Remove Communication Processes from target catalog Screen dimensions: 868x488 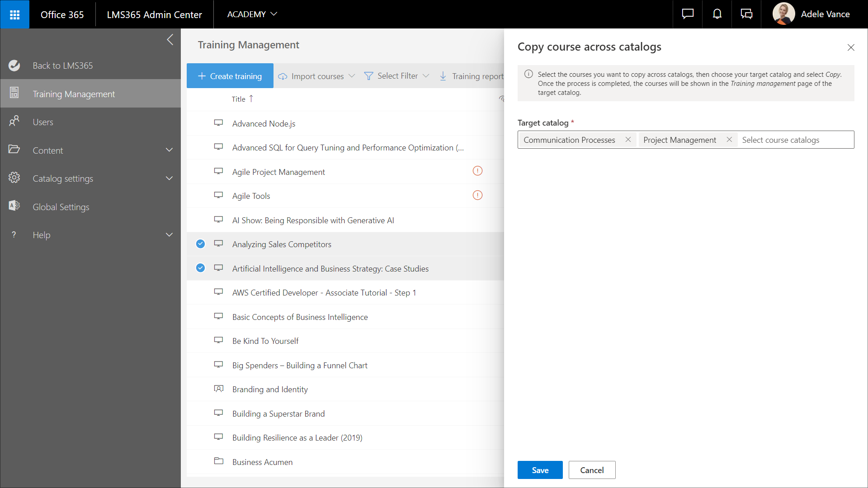[628, 140]
